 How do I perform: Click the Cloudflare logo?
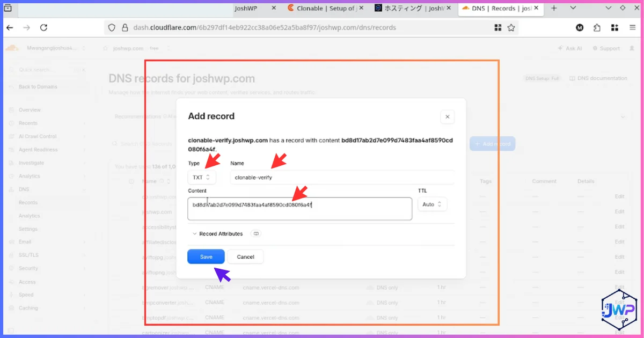(x=12, y=48)
